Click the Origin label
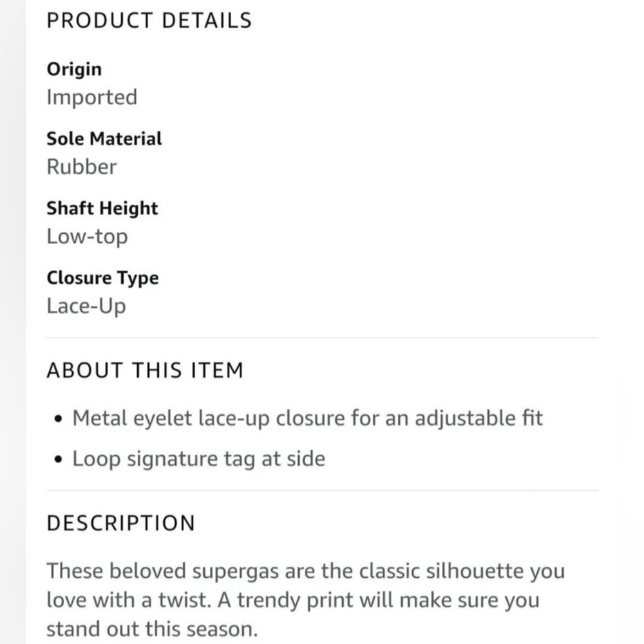Image resolution: width=644 pixels, height=644 pixels. (74, 69)
